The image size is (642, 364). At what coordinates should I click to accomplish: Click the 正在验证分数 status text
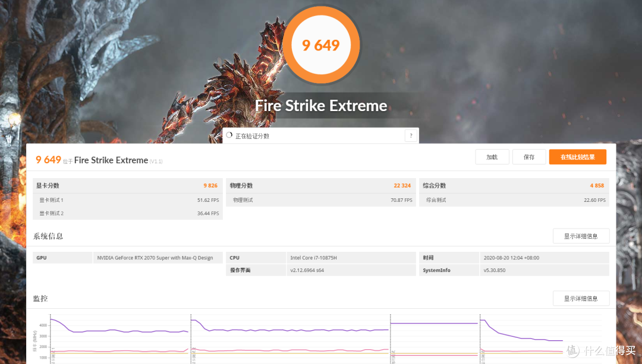tap(252, 136)
